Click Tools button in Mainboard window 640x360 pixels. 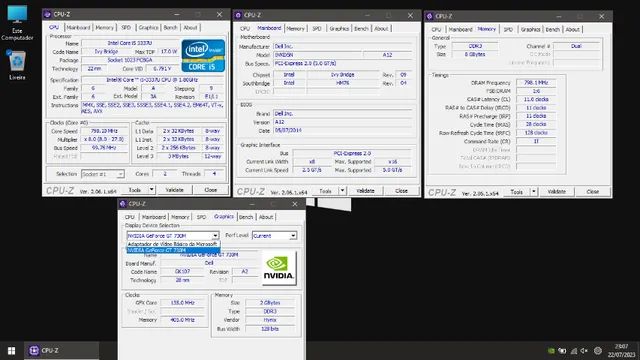click(x=325, y=191)
